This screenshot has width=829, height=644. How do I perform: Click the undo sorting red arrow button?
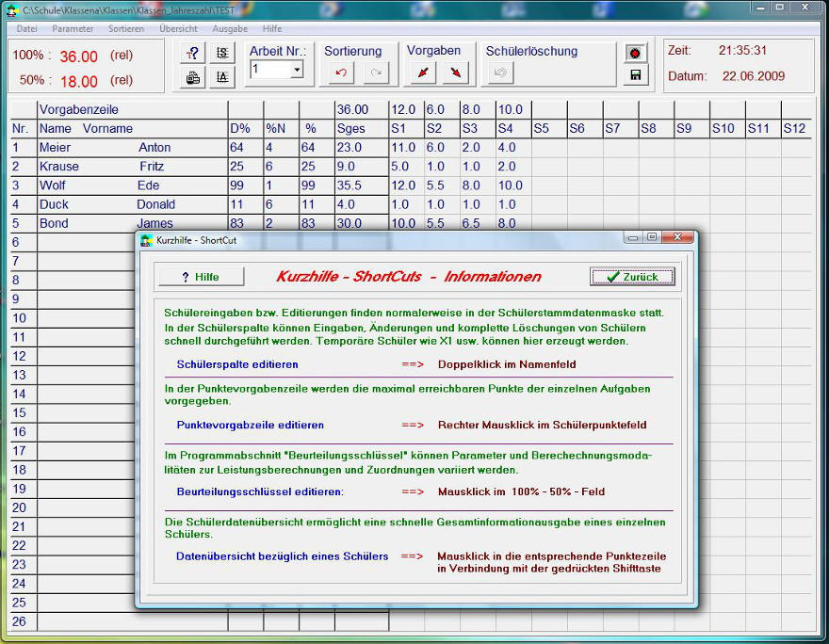[x=341, y=72]
